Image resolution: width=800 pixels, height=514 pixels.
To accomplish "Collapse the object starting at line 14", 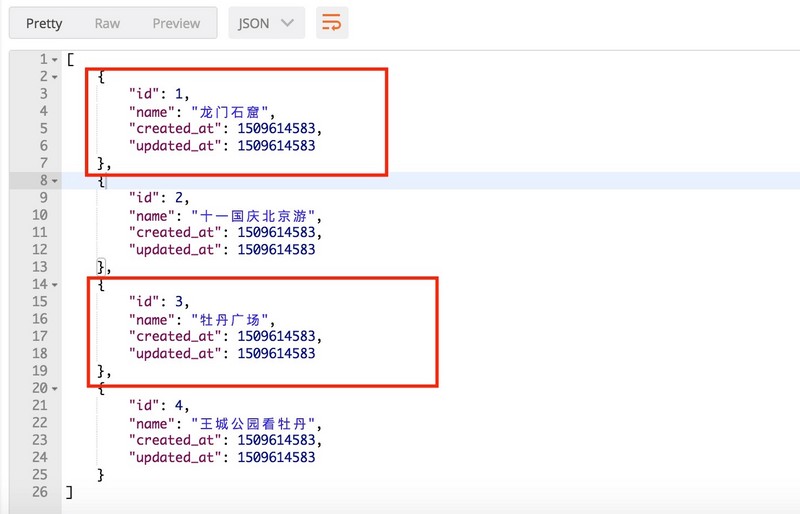I will tap(55, 285).
